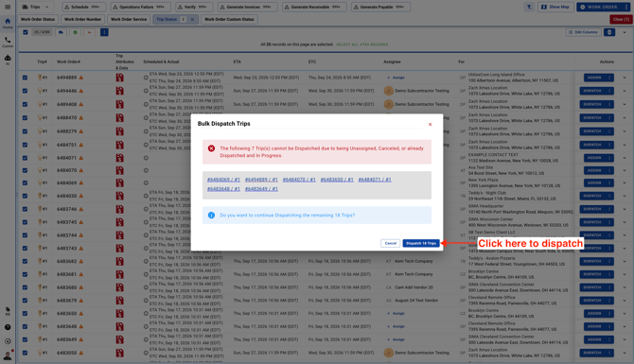The height and width of the screenshot is (364, 634).
Task: Open user profile icon in sidebar
Action: pyautogui.click(x=8, y=355)
